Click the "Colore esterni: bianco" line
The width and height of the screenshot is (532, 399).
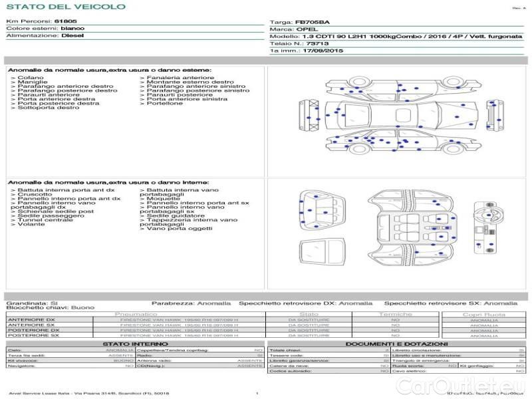[x=45, y=29]
